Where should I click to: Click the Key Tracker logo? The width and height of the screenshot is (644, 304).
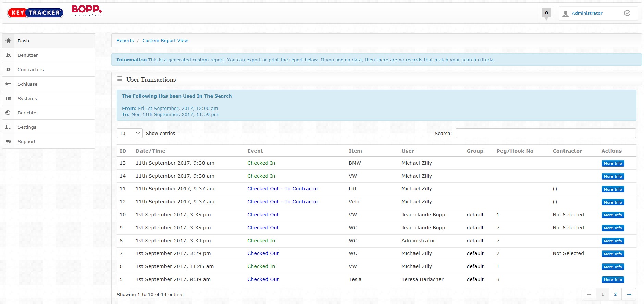point(35,13)
